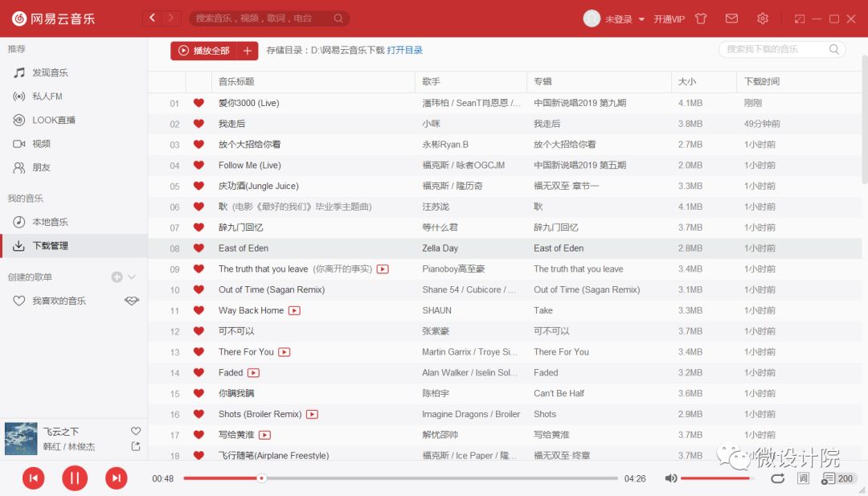Skip to next track

[117, 478]
